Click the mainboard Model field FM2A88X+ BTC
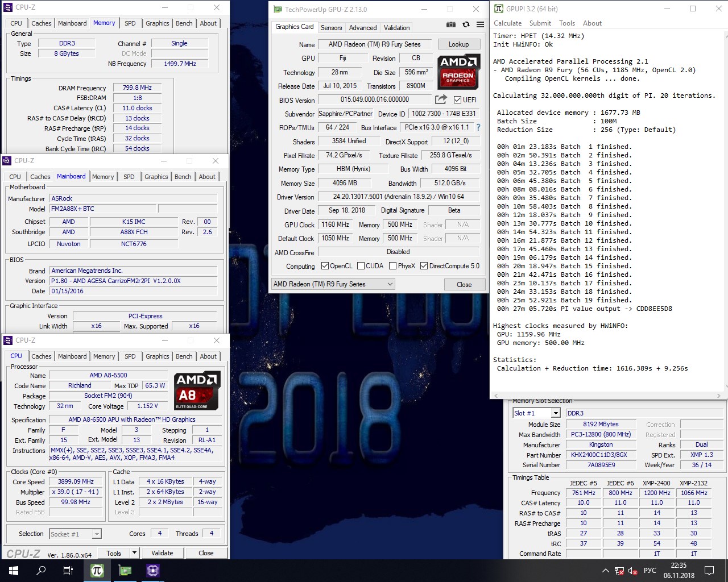Image resolution: width=728 pixels, height=582 pixels. tap(102, 209)
